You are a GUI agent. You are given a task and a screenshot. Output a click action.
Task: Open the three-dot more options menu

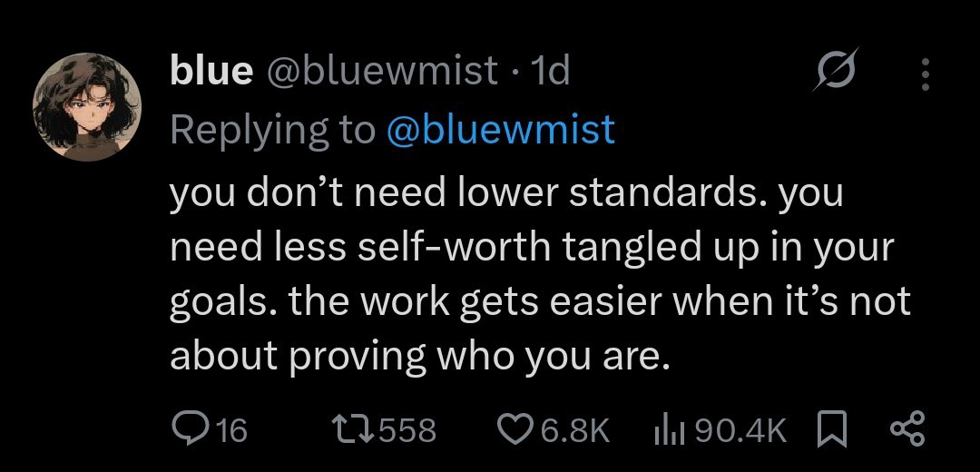(925, 74)
